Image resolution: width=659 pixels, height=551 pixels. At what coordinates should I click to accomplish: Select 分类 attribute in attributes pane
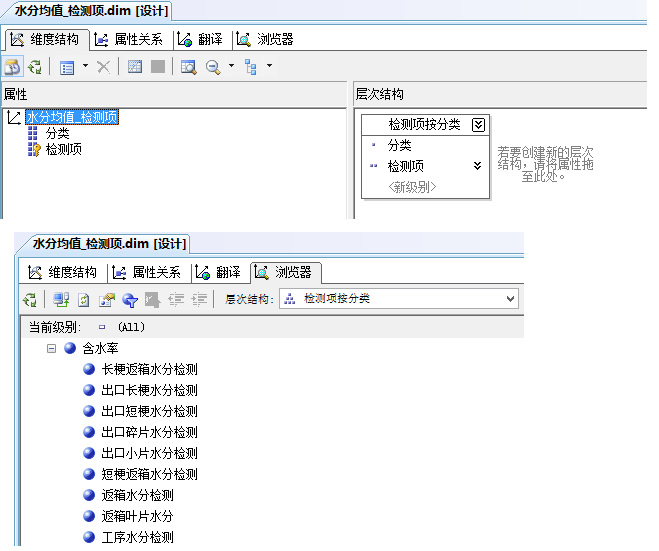tap(57, 134)
